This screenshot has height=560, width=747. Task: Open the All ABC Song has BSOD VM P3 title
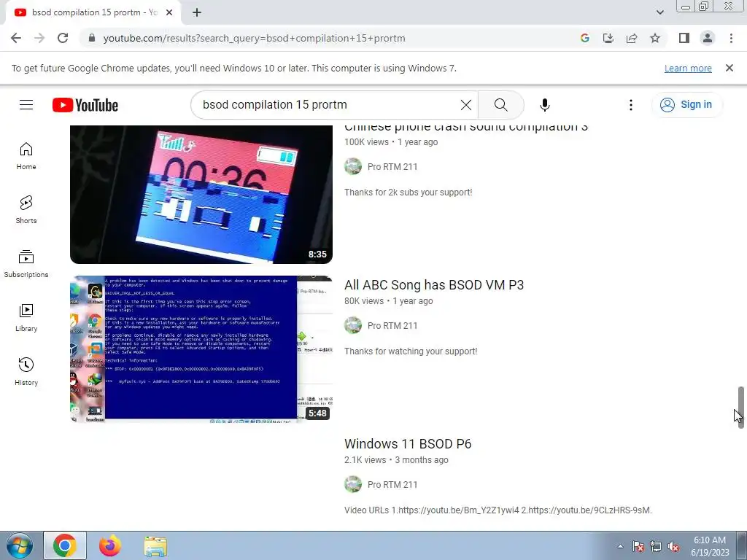(x=434, y=285)
